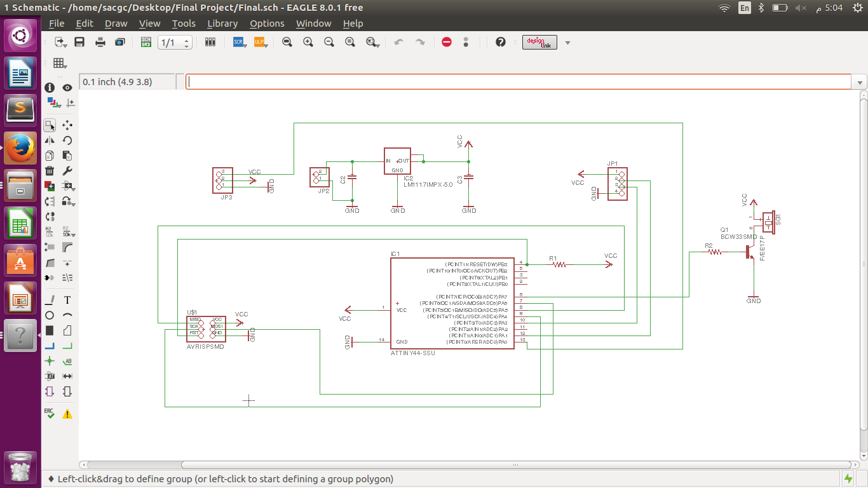Screen dimensions: 868x488
Task: Switch to board with SCH/BRD icon
Action: 146,43
